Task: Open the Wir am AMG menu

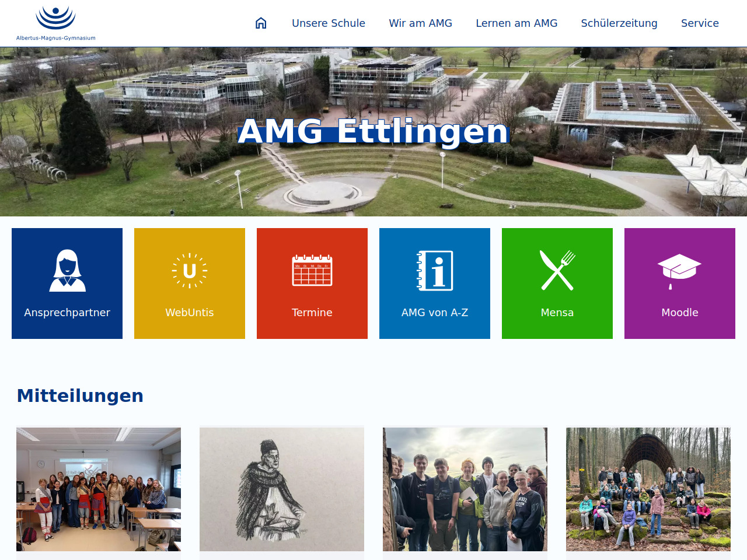Action: coord(420,23)
